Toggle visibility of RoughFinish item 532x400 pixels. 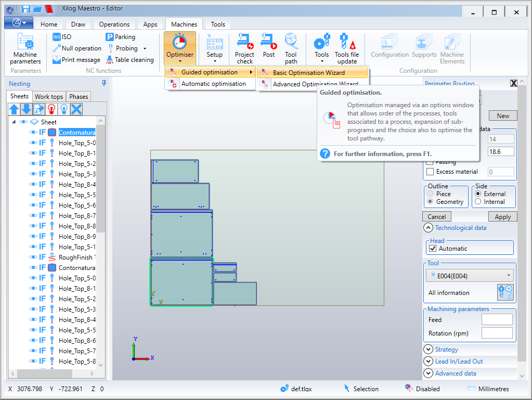click(x=33, y=257)
